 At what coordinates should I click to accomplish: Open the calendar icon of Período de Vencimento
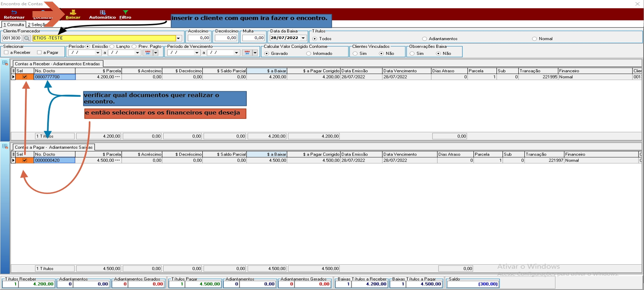click(247, 53)
